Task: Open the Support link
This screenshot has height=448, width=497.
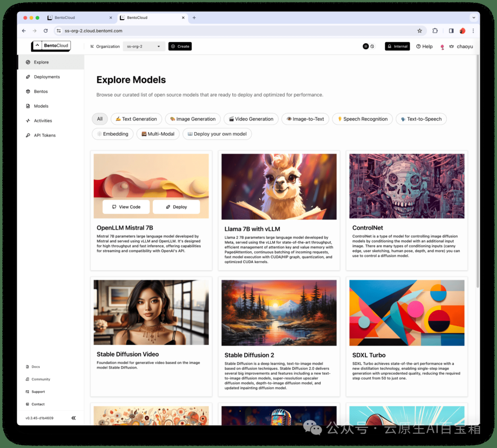Action: [35, 391]
